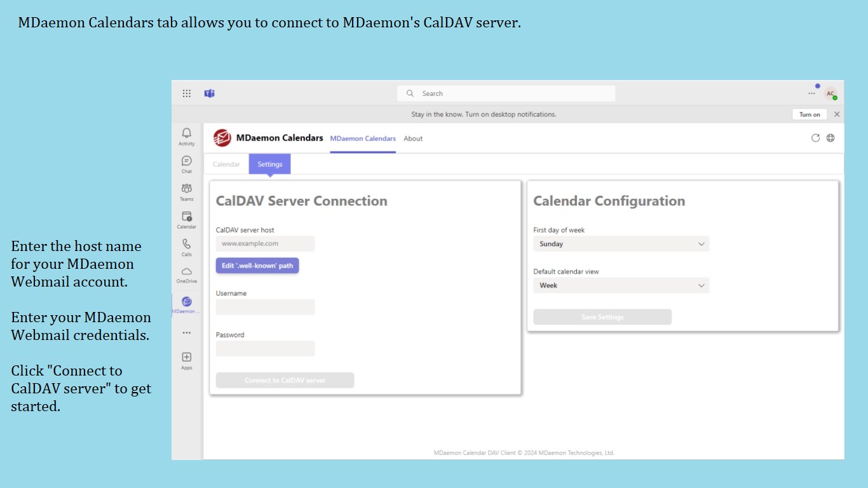Open Activity in the Teams sidebar

[187, 136]
